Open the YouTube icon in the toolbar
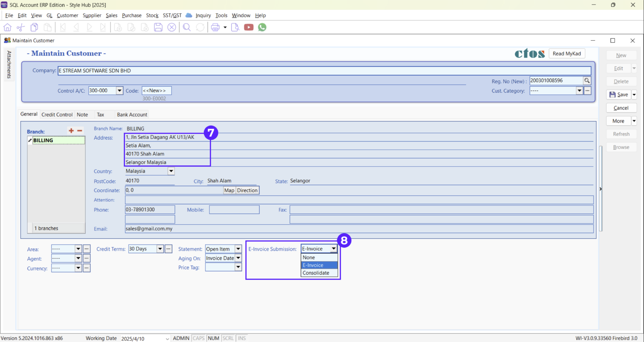 point(248,27)
